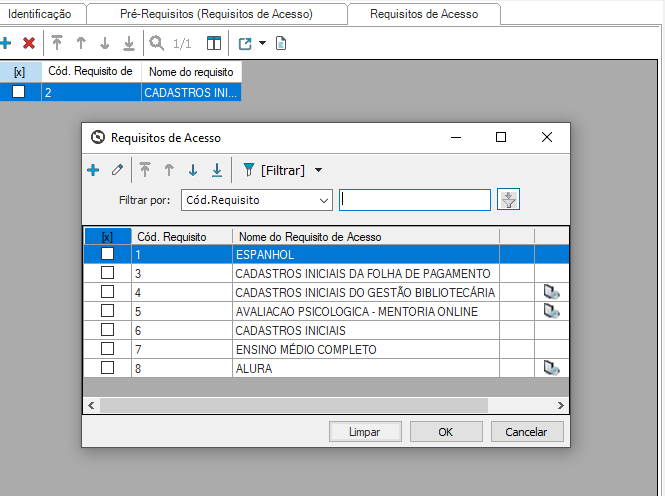Open the Filtrar por combo box
Viewport: 665px width, 496px height.
tap(256, 200)
